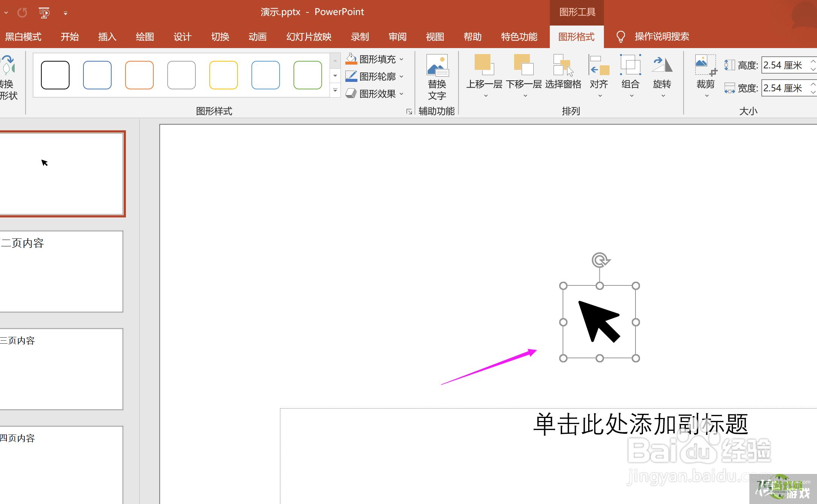Viewport: 817px width, 504px height.
Task: Click the 单击此处添加副标题 placeholder
Action: click(x=641, y=425)
